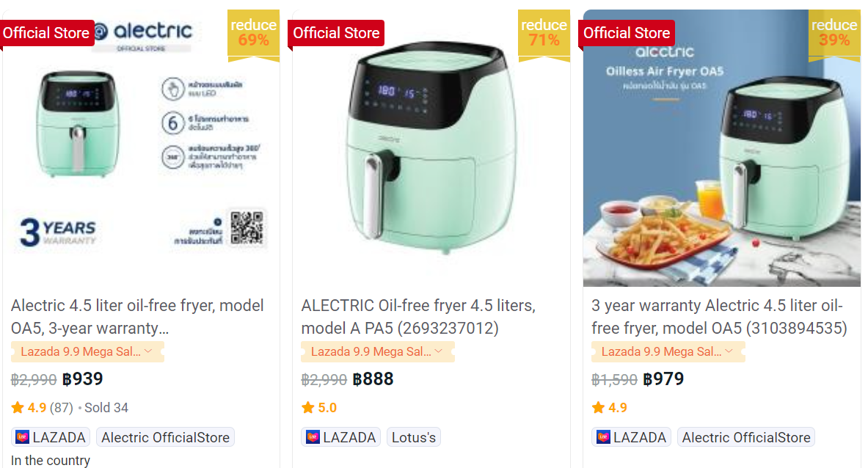Open the Lotus's seller tag
Image resolution: width=868 pixels, height=468 pixels.
414,438
